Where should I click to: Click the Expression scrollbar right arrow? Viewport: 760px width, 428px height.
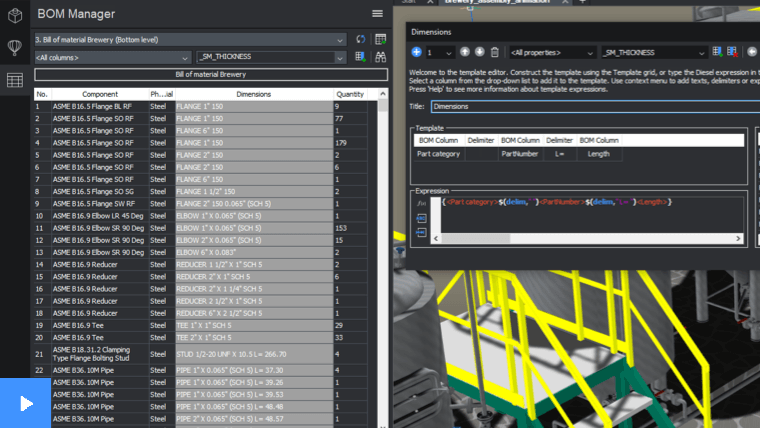(738, 238)
